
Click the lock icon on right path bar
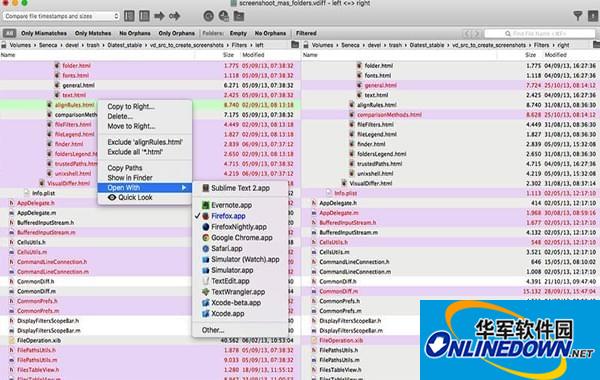tap(306, 45)
